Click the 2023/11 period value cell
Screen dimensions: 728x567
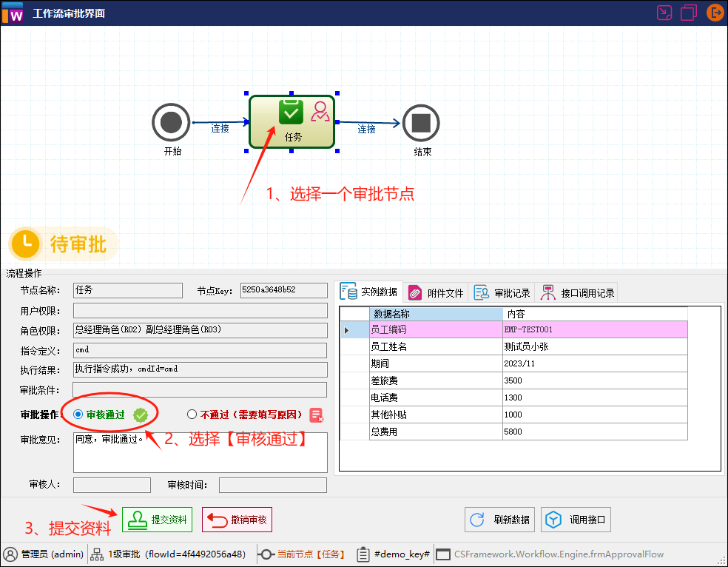pyautogui.click(x=595, y=363)
